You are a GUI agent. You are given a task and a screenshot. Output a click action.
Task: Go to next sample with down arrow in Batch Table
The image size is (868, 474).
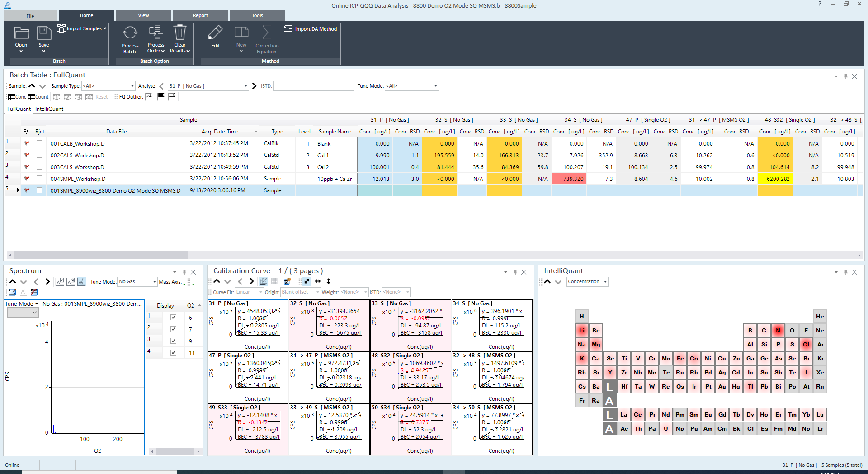click(42, 86)
